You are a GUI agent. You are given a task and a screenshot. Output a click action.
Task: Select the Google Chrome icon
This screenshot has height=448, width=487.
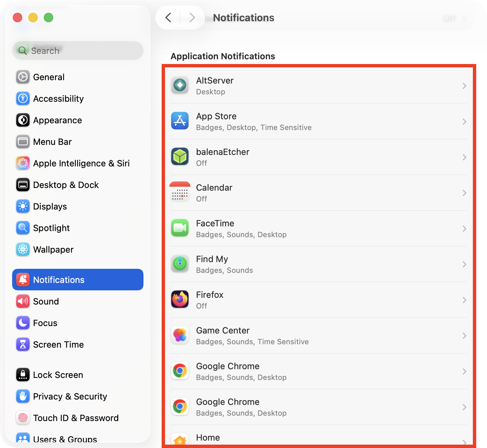(180, 371)
